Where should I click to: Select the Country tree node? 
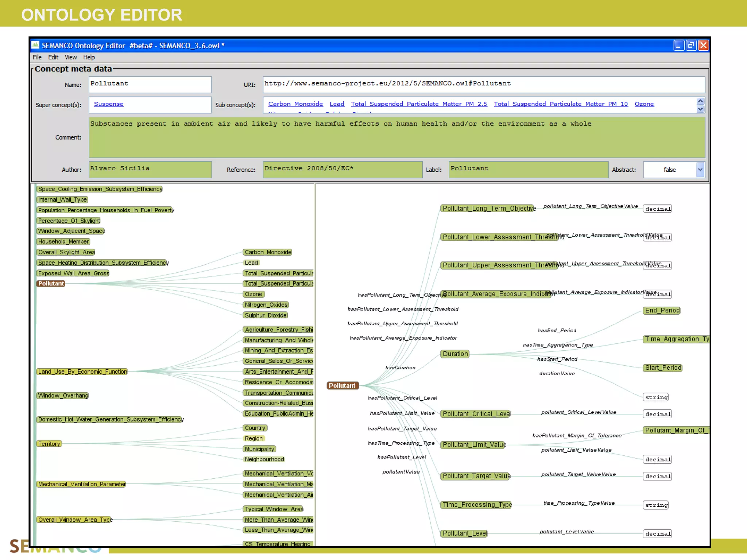[255, 428]
